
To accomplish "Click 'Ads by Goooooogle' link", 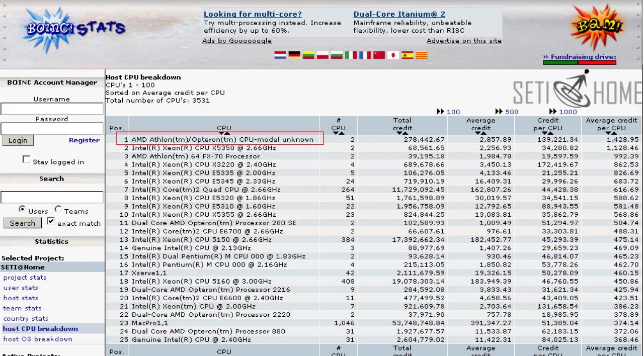I will (237, 41).
